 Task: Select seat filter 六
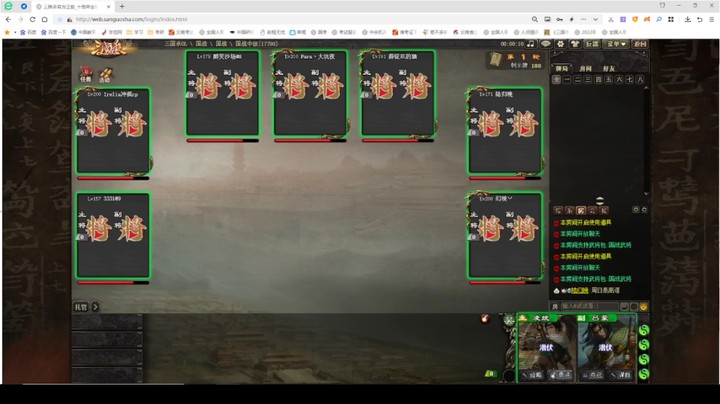click(x=619, y=79)
